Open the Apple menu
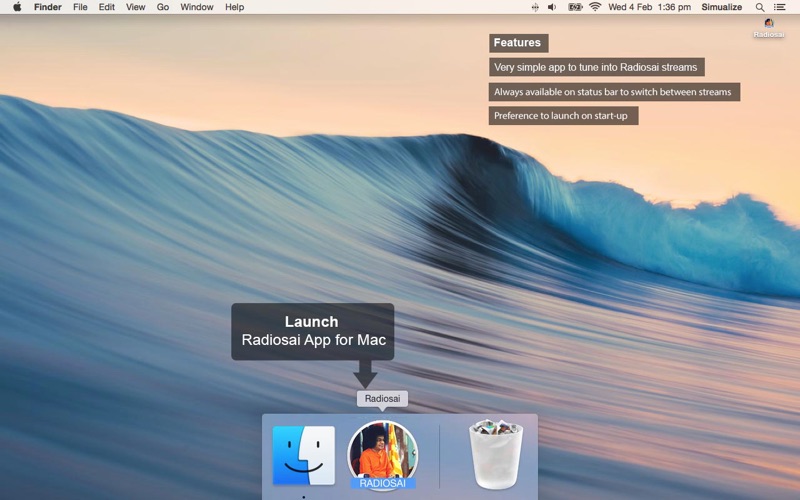This screenshot has height=500, width=800. (17, 7)
